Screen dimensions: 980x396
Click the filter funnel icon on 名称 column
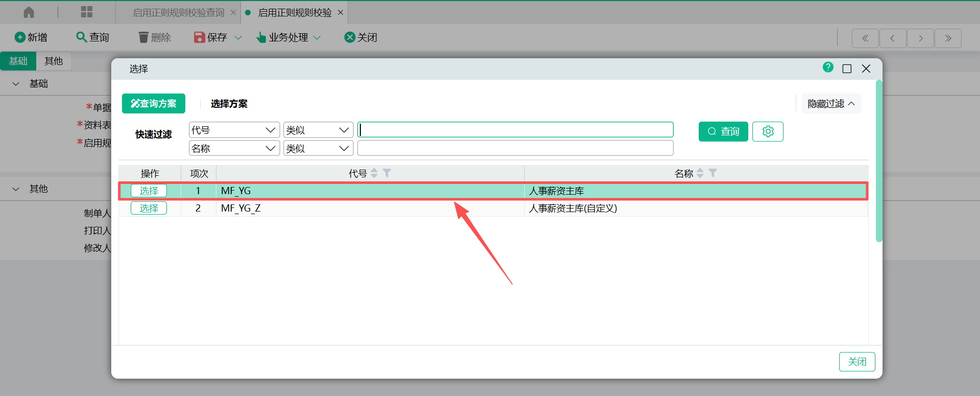pos(713,173)
